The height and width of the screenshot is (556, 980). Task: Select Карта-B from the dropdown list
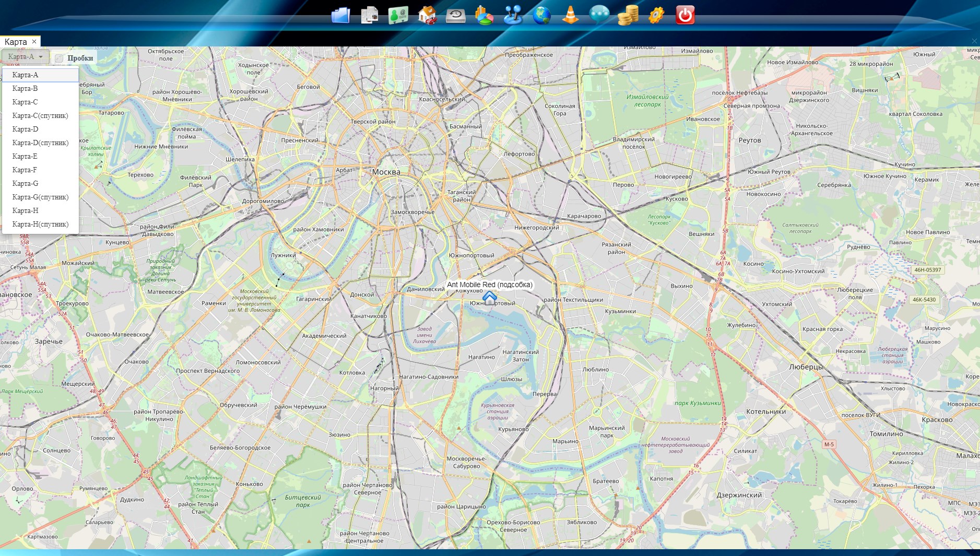coord(25,88)
